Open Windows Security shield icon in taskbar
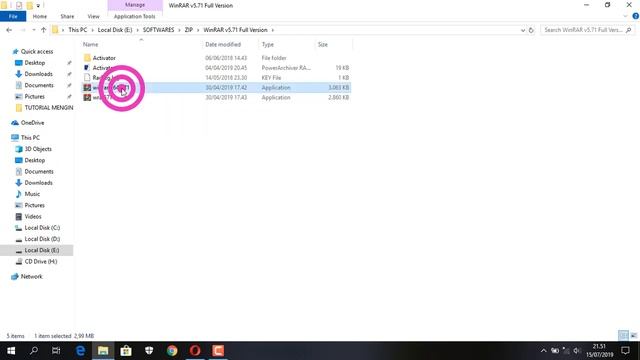 (149, 351)
